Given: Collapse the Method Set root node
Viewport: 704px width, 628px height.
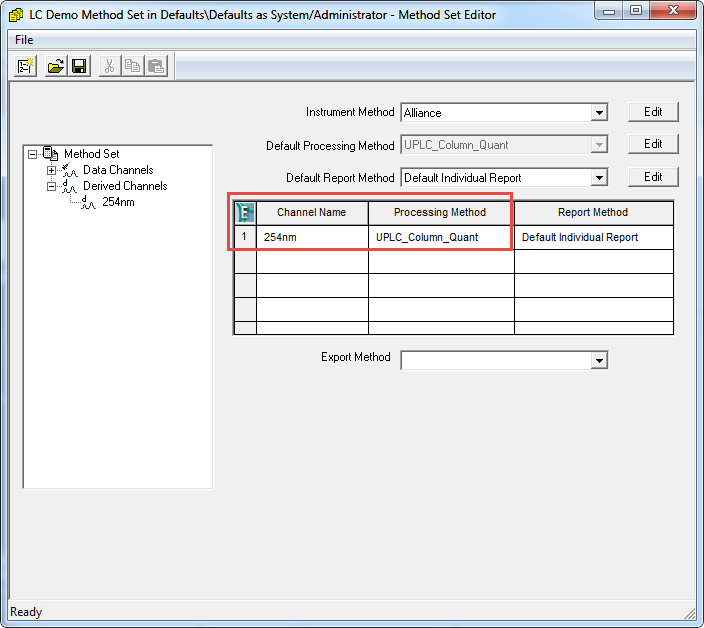Looking at the screenshot, I should [33, 154].
